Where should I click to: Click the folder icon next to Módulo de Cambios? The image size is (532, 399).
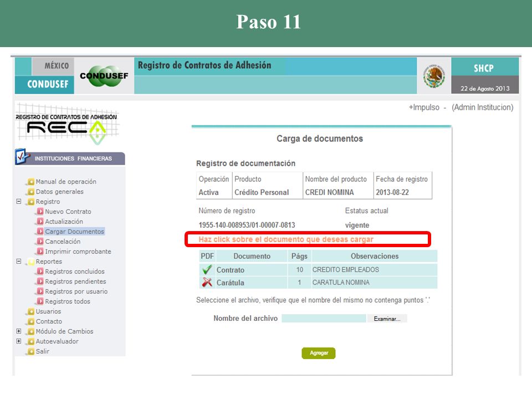(31, 331)
